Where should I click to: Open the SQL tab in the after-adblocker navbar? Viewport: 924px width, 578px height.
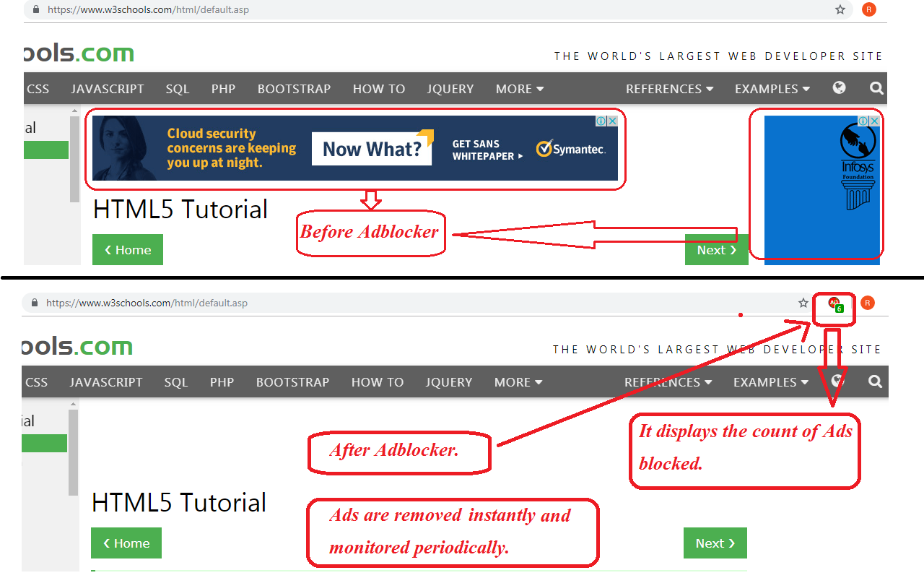tap(176, 382)
